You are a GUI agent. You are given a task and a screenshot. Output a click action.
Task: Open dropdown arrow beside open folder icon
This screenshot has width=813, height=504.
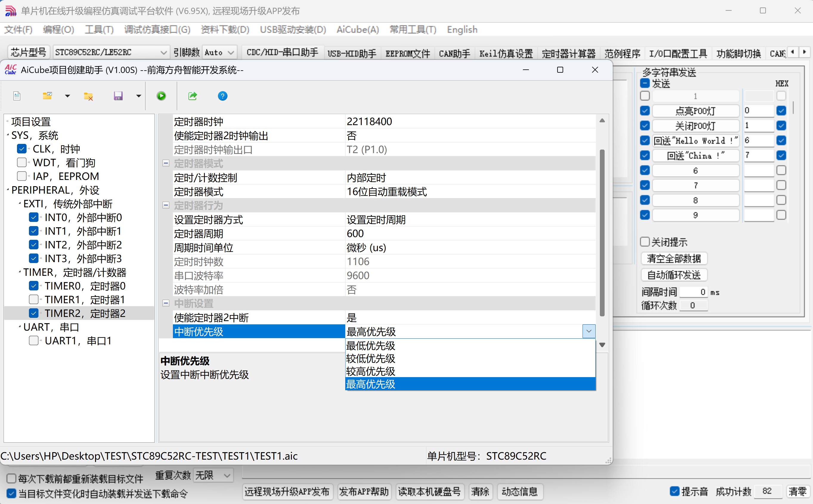(x=67, y=96)
